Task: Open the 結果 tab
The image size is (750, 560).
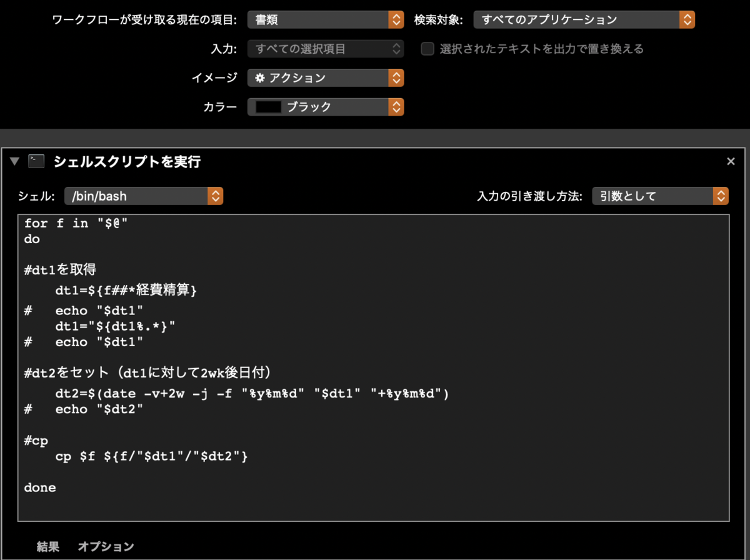Action: (x=48, y=547)
